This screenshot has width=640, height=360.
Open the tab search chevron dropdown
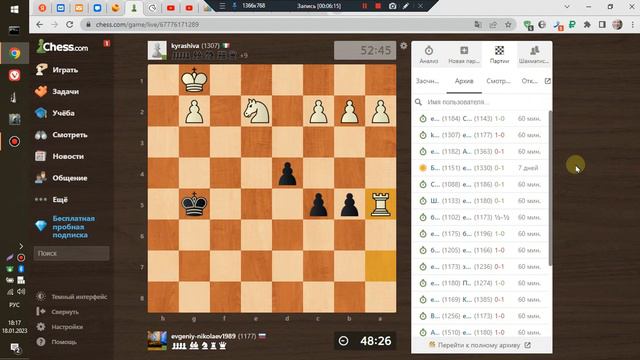coord(567,7)
